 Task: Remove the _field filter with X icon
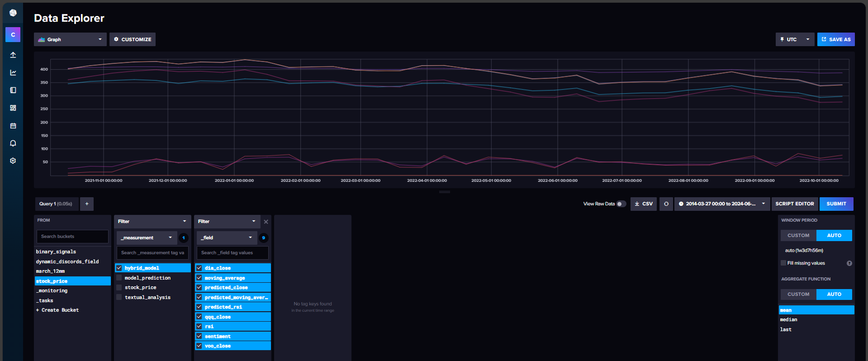[x=266, y=222]
